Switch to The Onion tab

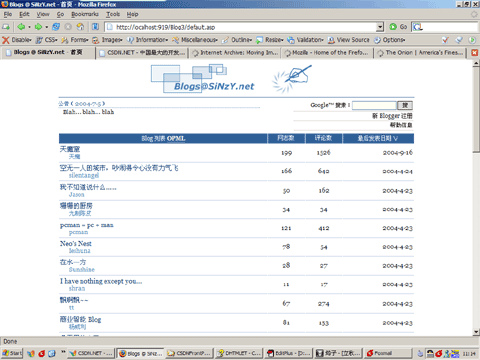420,53
